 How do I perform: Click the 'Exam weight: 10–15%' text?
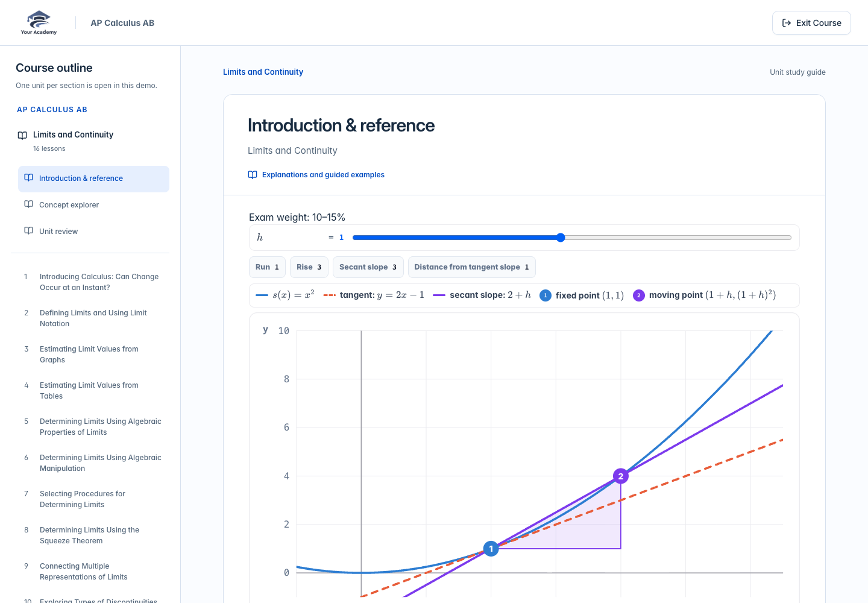(x=297, y=217)
